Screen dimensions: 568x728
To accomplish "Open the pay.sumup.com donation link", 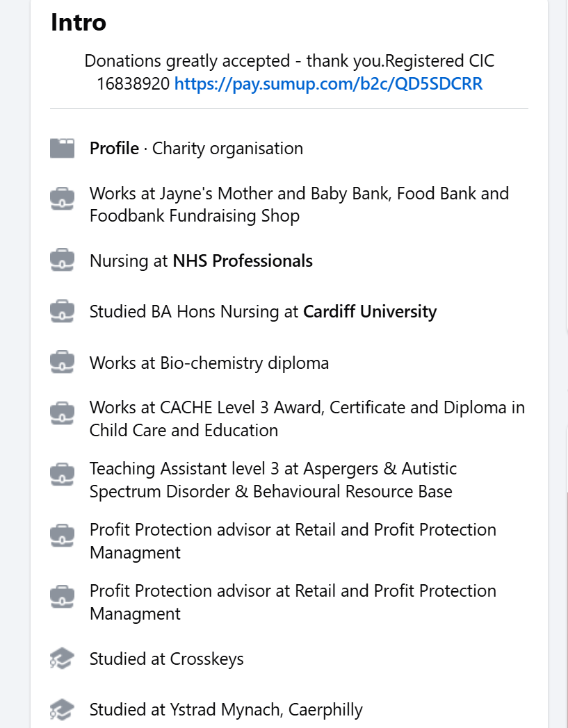I will tap(328, 85).
